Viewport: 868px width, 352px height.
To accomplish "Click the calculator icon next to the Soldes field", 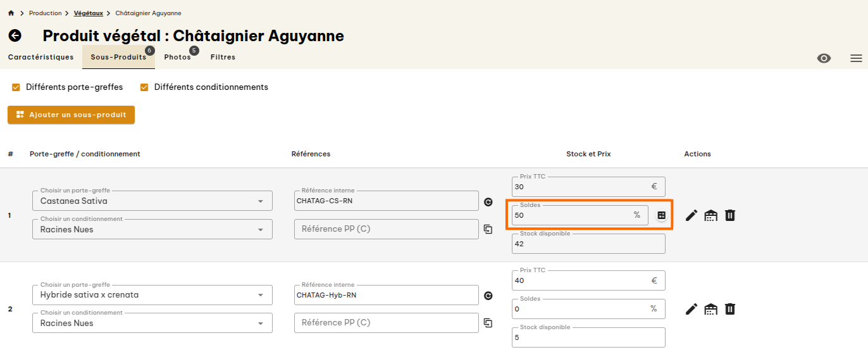I will point(662,215).
